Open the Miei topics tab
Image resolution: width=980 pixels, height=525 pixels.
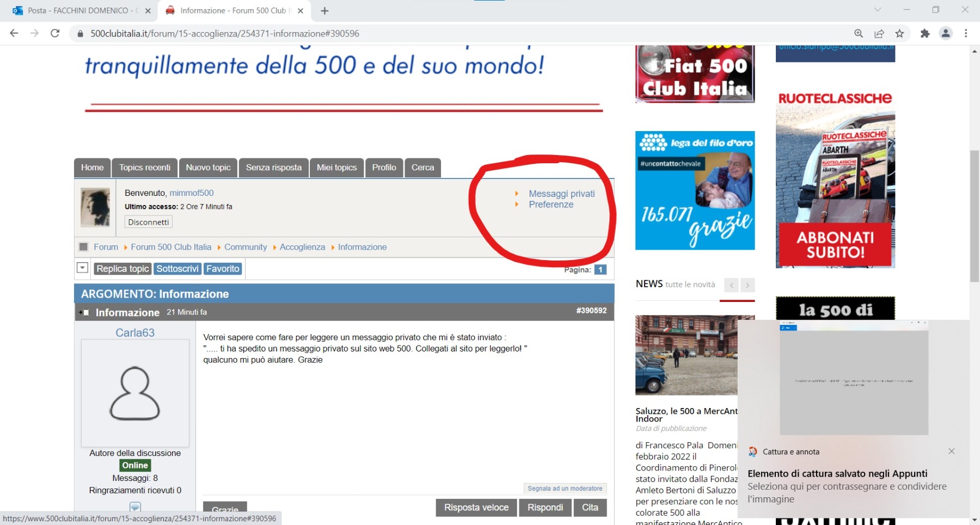337,168
